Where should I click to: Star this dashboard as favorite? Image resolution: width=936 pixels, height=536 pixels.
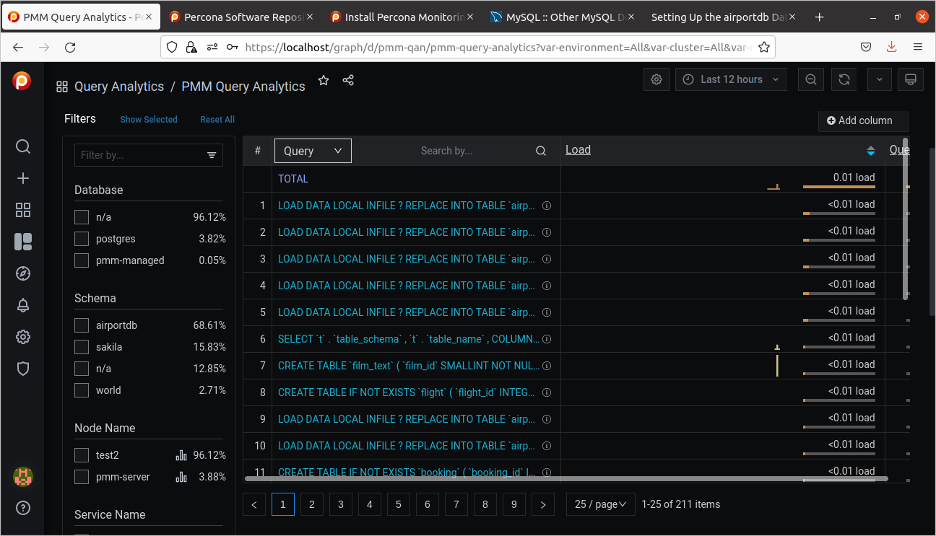tap(324, 80)
